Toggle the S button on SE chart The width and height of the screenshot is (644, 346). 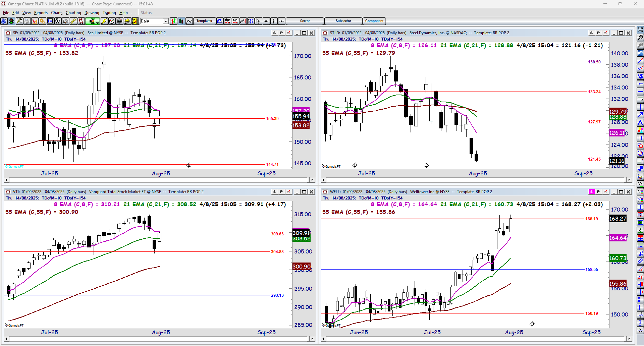(274, 33)
